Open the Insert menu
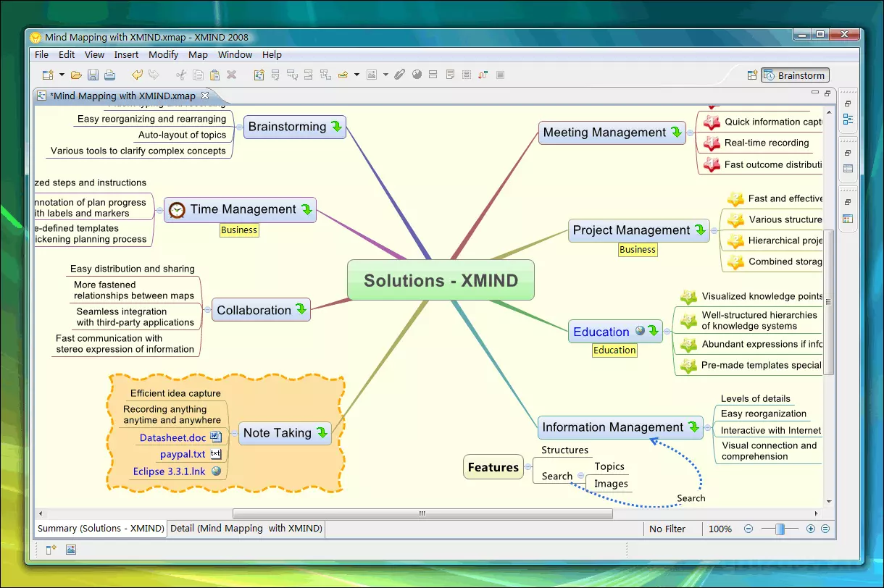 126,54
